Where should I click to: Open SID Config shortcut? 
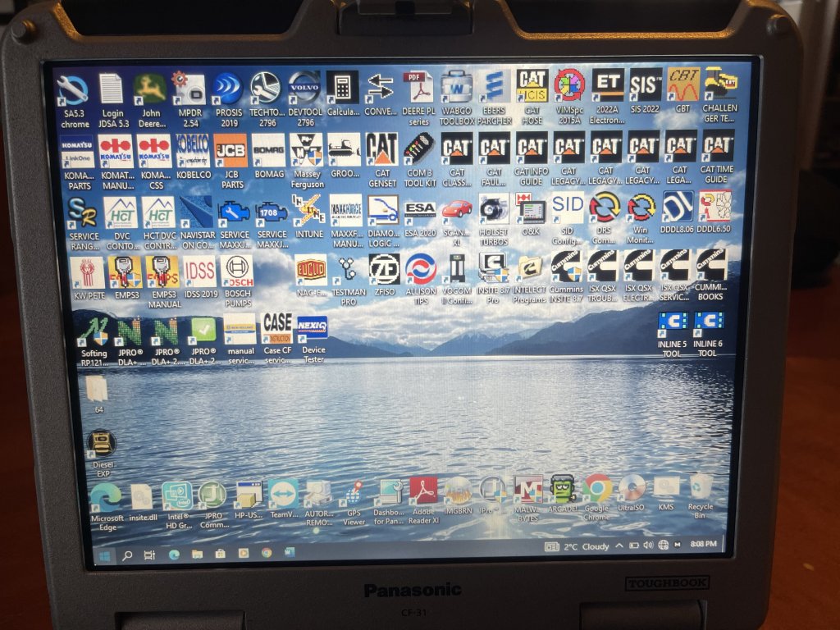pos(568,209)
